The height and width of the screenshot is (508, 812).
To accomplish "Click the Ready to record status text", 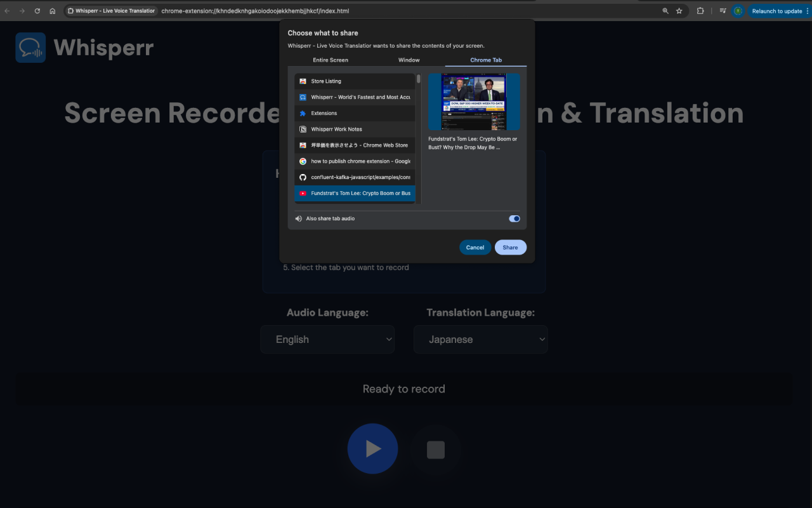I will (404, 389).
